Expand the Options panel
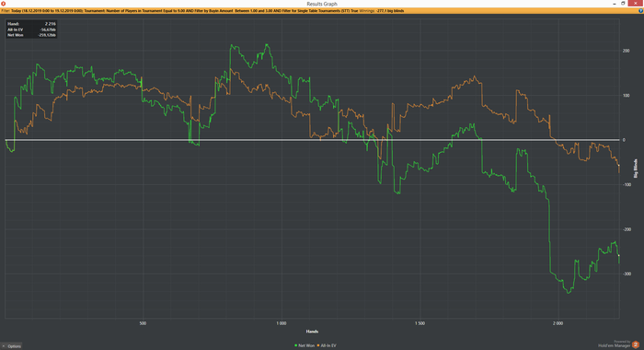 11,346
